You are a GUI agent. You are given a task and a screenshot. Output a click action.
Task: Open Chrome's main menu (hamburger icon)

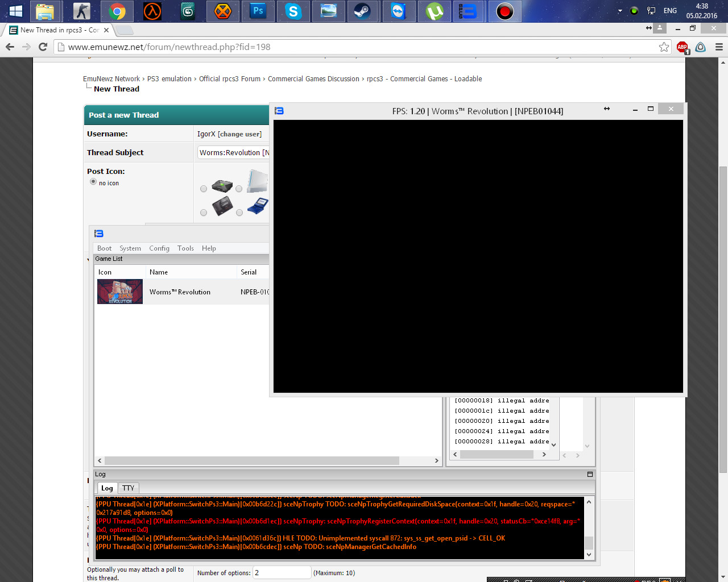[719, 47]
